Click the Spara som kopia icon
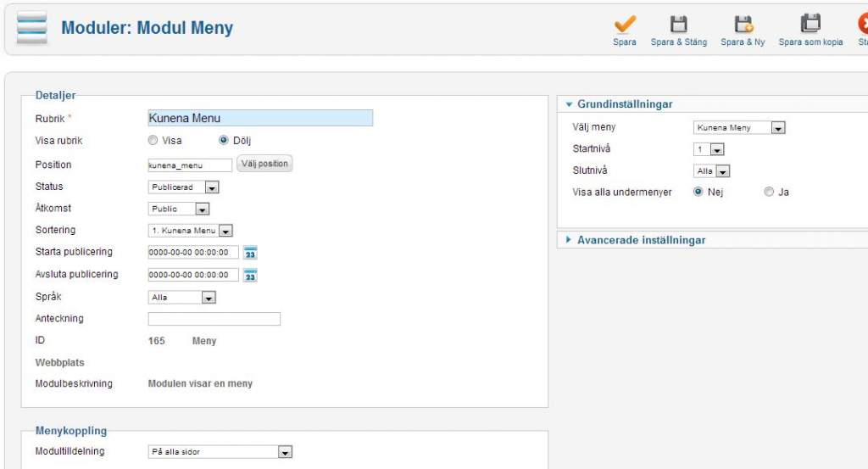 point(810,25)
